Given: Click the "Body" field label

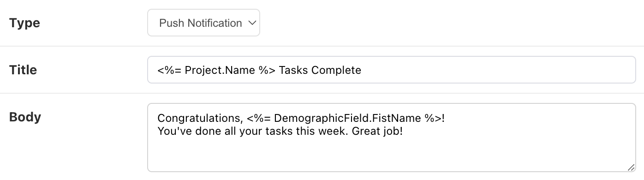Looking at the screenshot, I should point(25,117).
